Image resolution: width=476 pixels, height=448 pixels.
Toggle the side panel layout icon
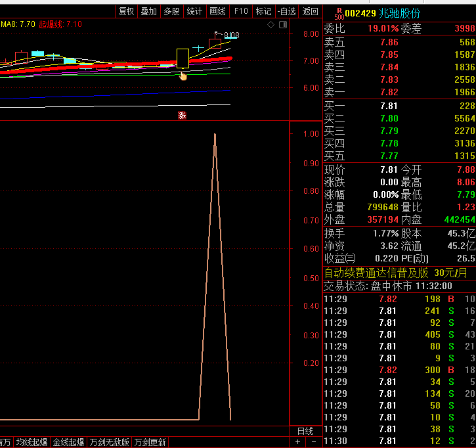(x=283, y=25)
